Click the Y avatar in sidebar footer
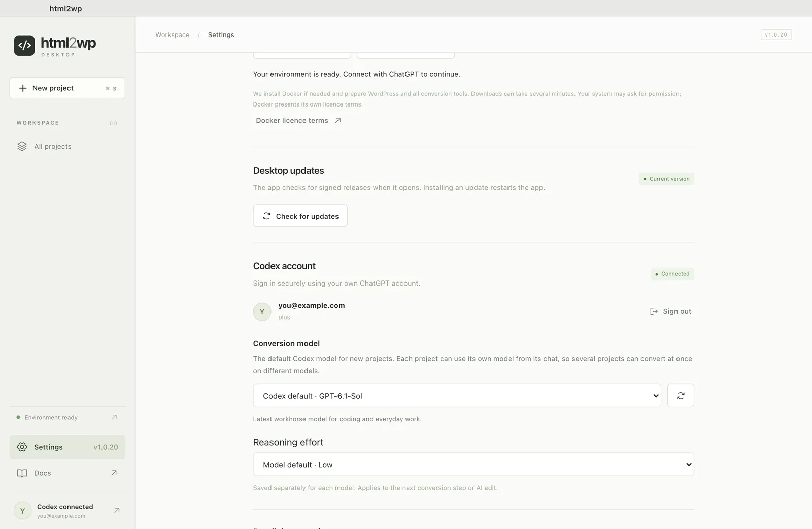The height and width of the screenshot is (529, 812). click(x=22, y=511)
